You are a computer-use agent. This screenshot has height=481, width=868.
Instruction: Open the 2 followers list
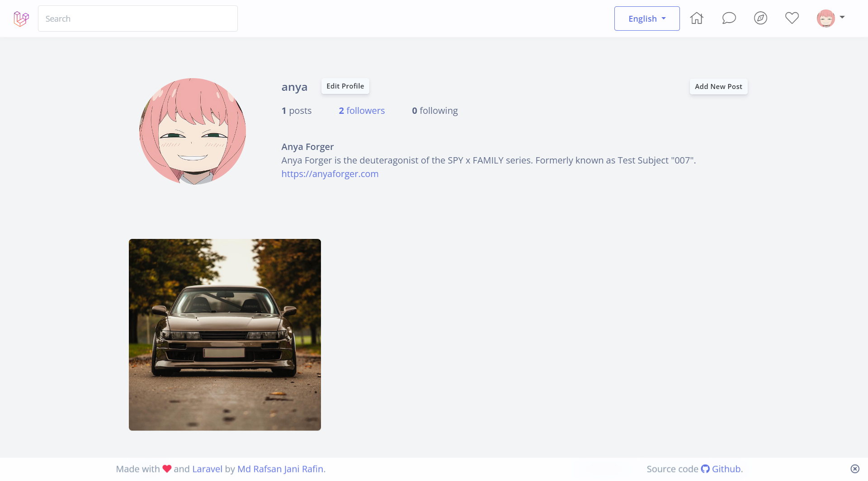coord(362,111)
